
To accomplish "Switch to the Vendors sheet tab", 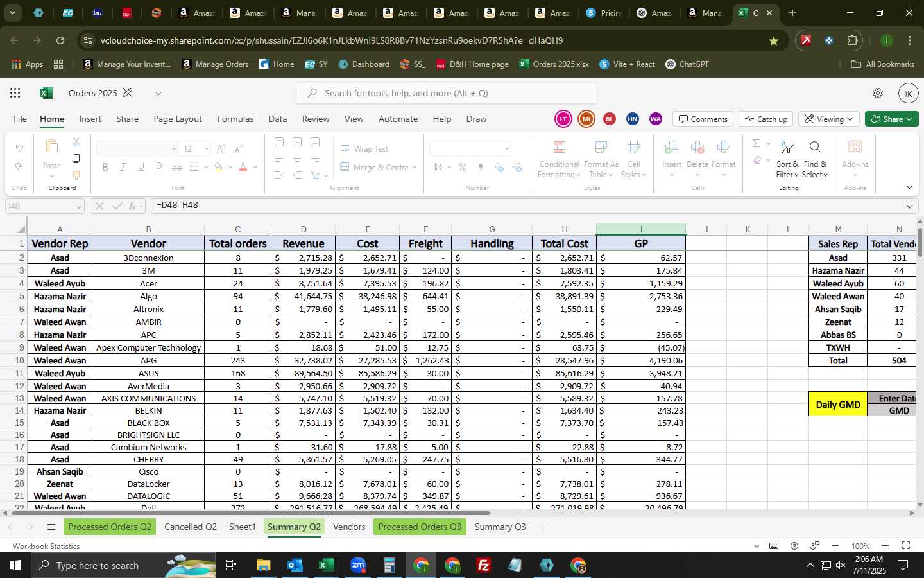I will (x=349, y=527).
